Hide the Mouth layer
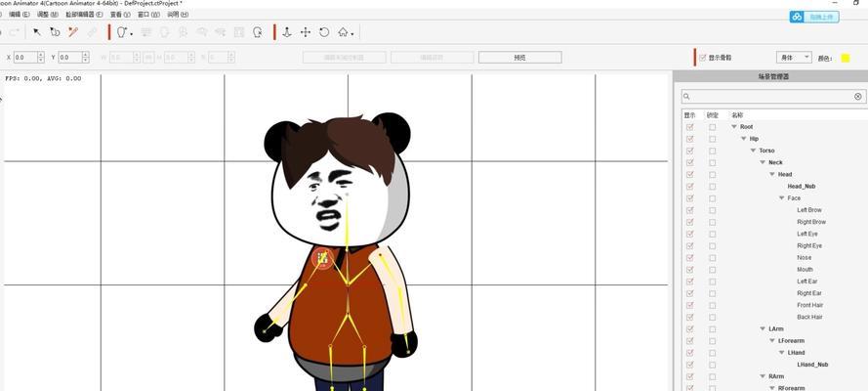The width and height of the screenshot is (868, 391). 689,270
